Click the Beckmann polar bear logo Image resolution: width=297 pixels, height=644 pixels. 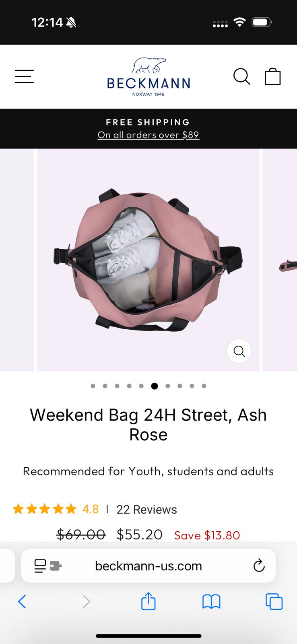tap(148, 77)
